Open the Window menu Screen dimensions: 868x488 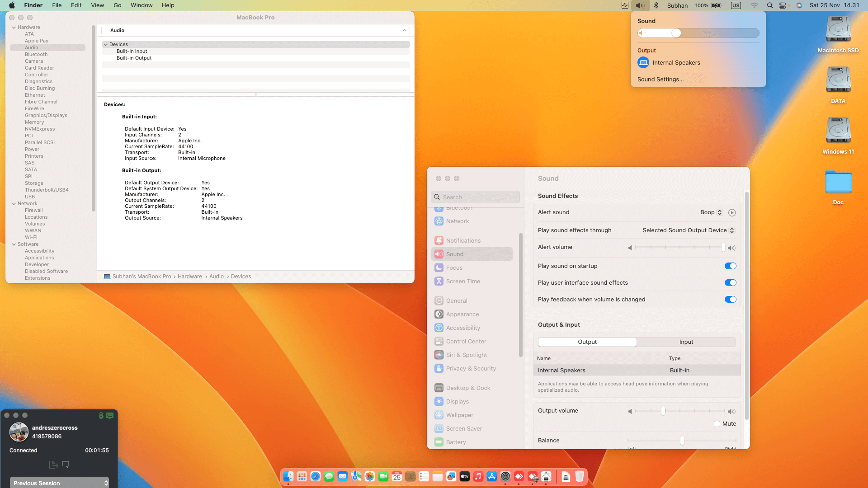pyautogui.click(x=142, y=5)
